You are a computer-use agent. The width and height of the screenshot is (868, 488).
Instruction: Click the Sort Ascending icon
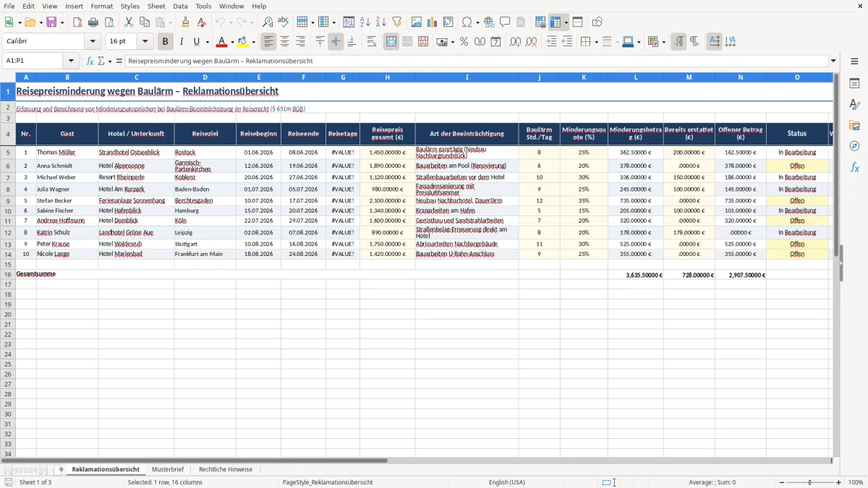365,22
